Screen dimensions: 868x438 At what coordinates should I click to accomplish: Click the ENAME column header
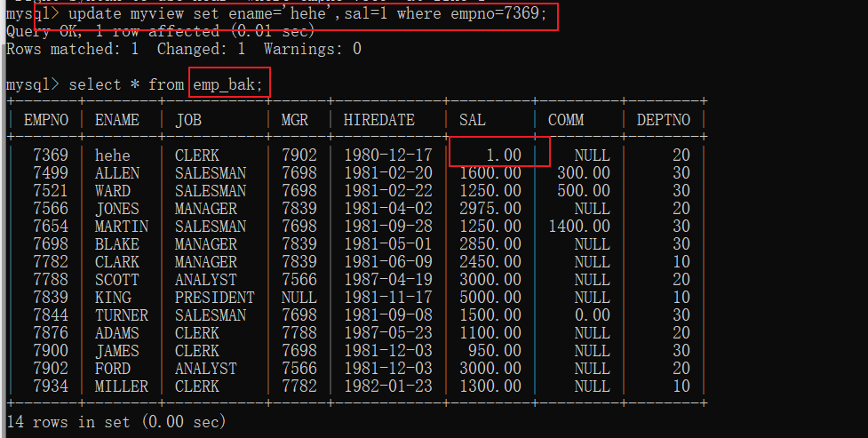click(x=116, y=120)
